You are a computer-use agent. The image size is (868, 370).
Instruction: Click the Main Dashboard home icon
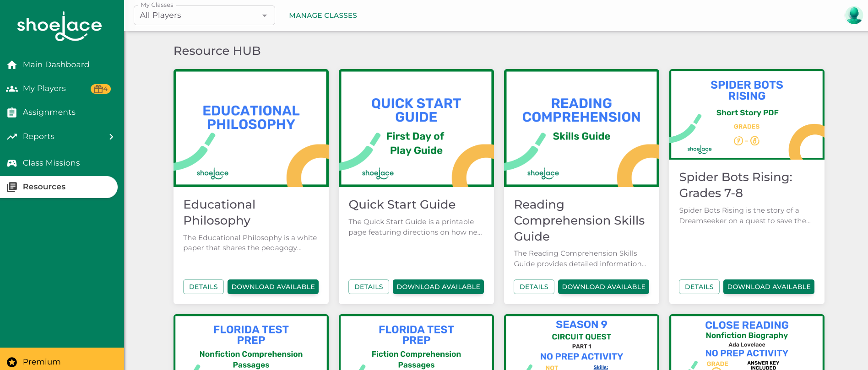coord(12,65)
